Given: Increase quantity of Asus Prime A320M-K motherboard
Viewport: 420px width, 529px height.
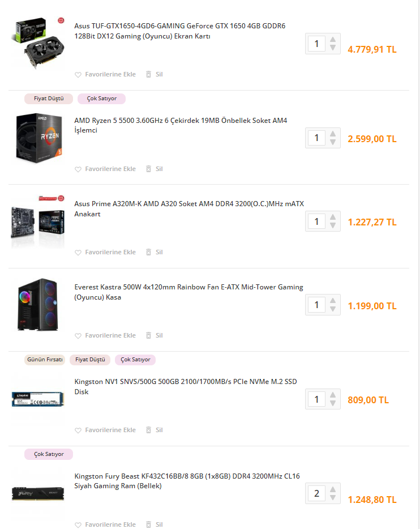Looking at the screenshot, I should point(333,217).
